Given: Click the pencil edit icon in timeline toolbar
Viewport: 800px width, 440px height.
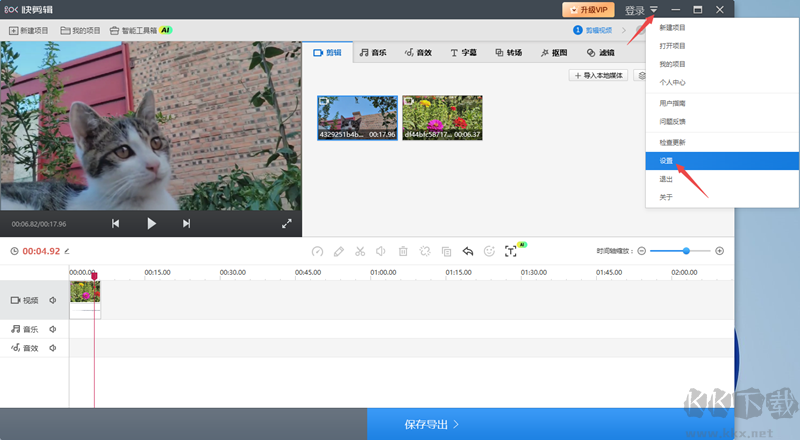Looking at the screenshot, I should 339,251.
